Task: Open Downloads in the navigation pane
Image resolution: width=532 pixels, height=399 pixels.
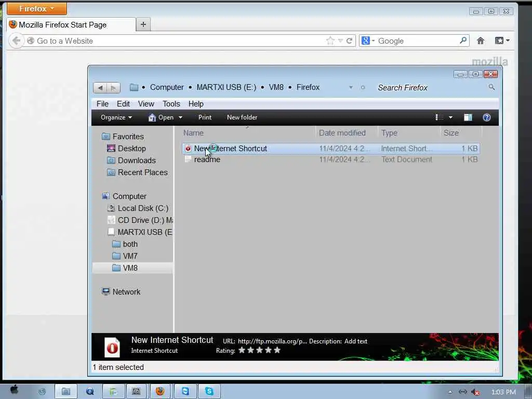Action: (131, 161)
